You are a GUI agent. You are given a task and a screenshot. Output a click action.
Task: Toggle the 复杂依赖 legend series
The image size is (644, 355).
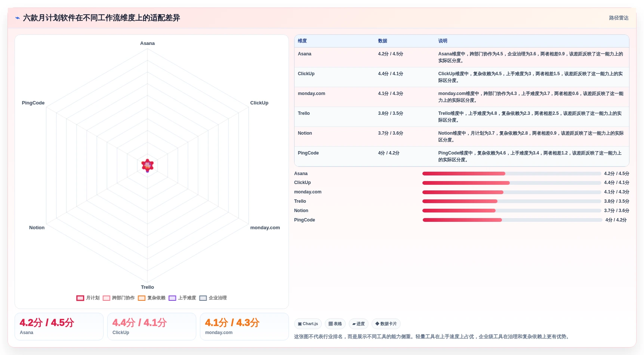click(151, 298)
